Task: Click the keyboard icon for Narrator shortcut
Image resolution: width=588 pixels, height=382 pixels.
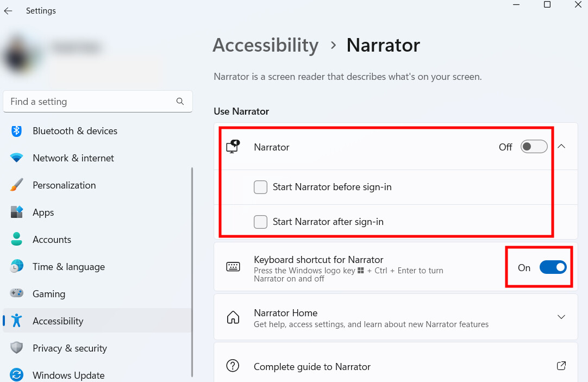Action: click(233, 267)
